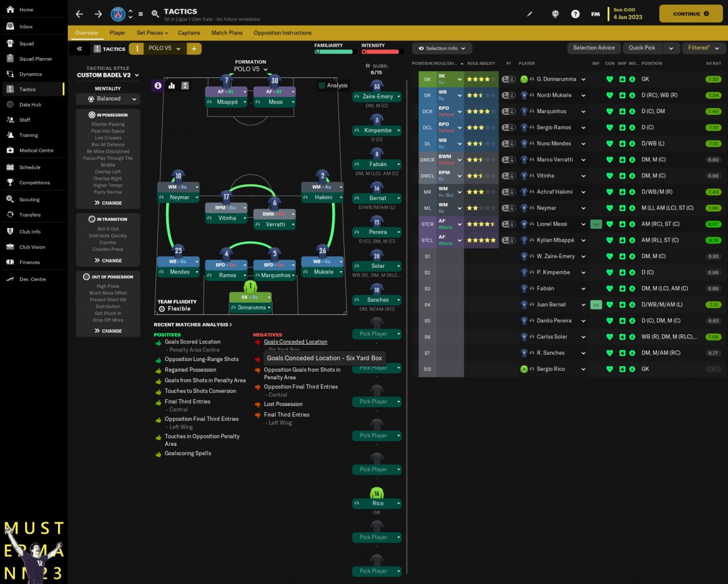
Task: Click the forward navigation arrow
Action: (x=98, y=14)
